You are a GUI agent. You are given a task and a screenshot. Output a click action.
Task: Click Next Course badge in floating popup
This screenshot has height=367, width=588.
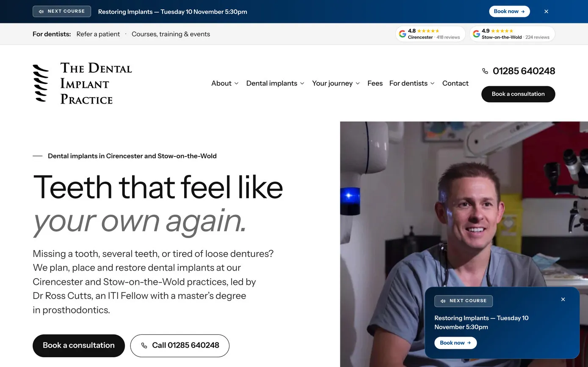point(464,301)
